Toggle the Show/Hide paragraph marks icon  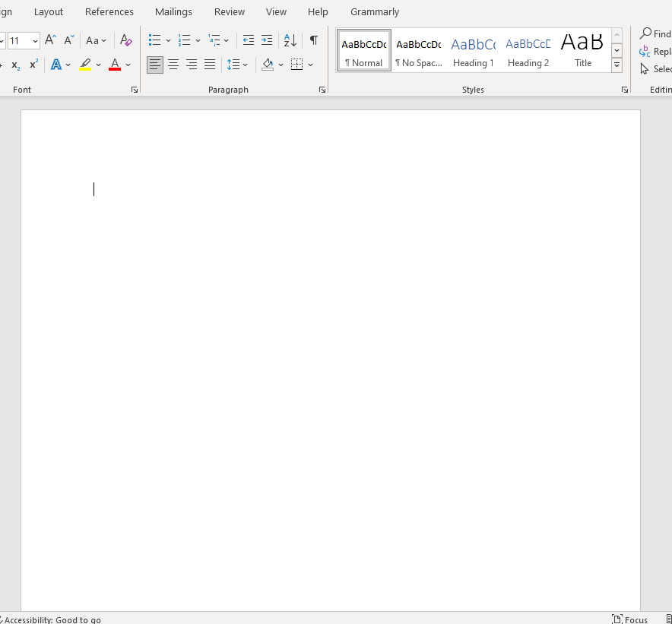click(x=314, y=40)
